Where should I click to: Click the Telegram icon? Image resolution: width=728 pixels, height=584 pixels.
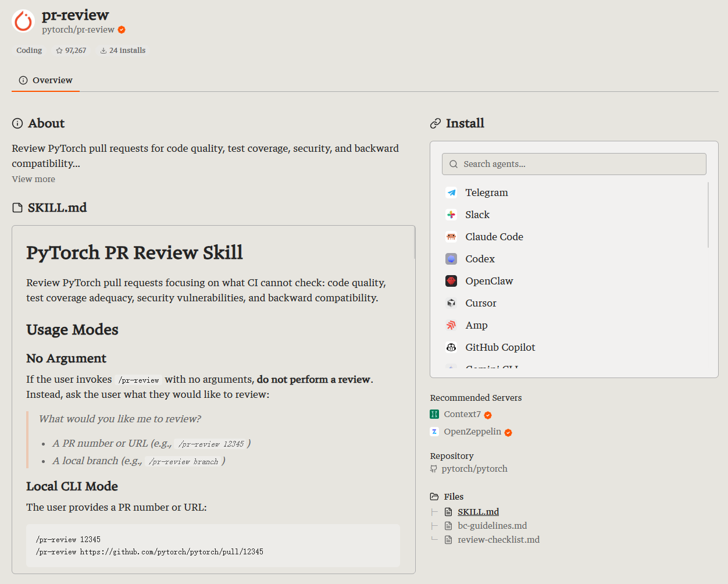click(451, 193)
